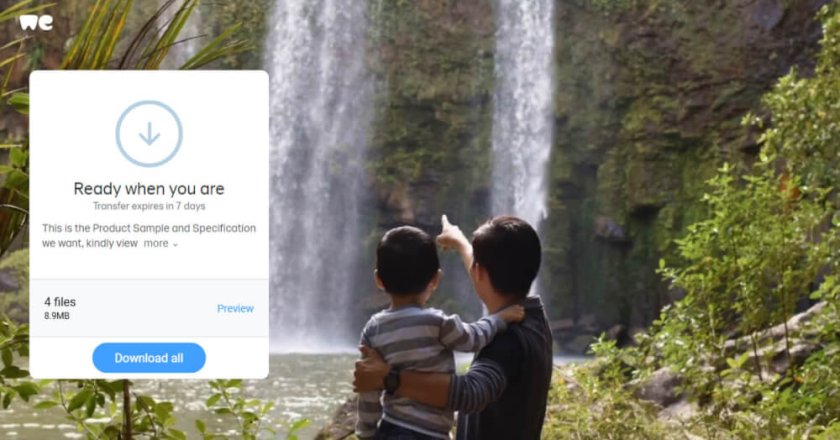The height and width of the screenshot is (440, 840).
Task: Click the man's pointing hand in the wallpaper
Action: (x=450, y=234)
